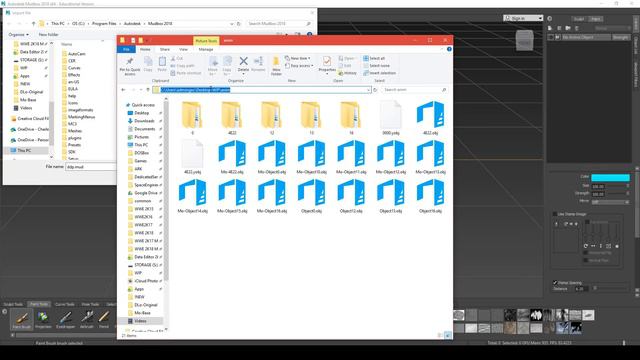Screen dimensions: 640x360
Task: Select the Eyedropper tool
Action: click(65, 319)
